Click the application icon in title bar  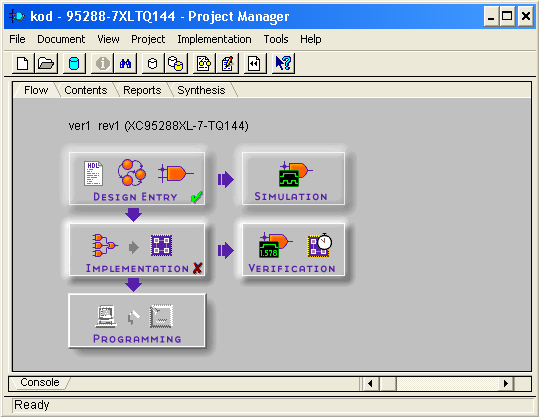point(17,16)
